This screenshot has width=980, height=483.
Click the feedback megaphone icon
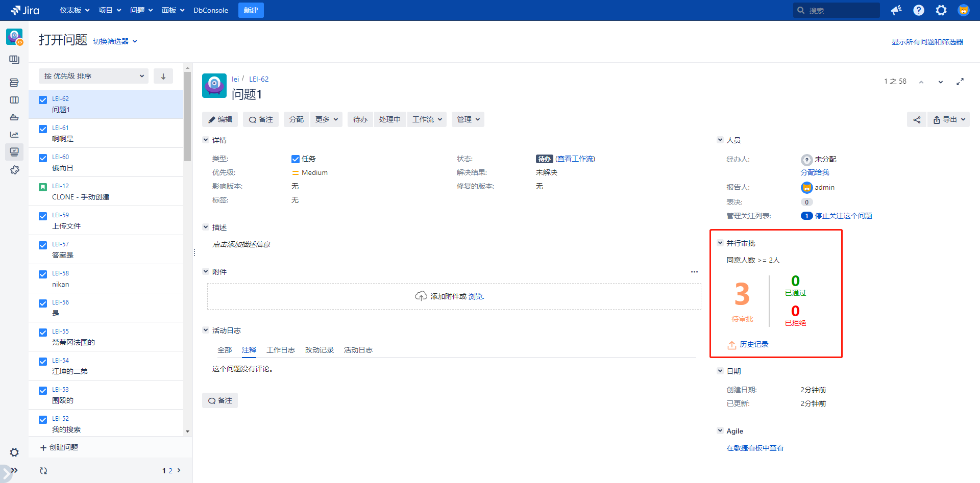coord(896,10)
